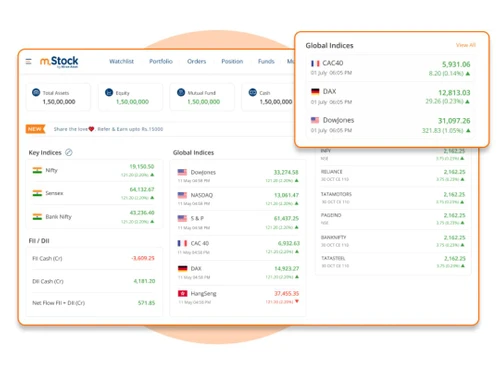The width and height of the screenshot is (500, 375).
Task: Click the German flag beside DAX 12,813.03
Action: click(x=315, y=91)
